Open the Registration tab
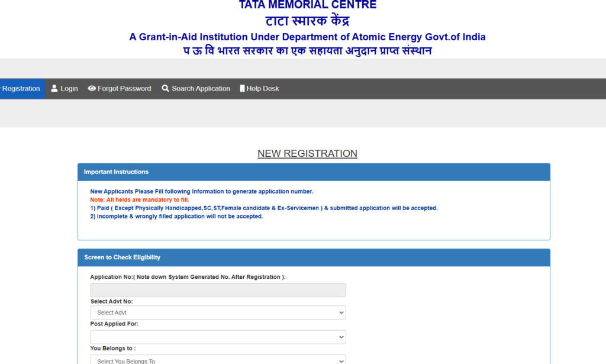 22,89
